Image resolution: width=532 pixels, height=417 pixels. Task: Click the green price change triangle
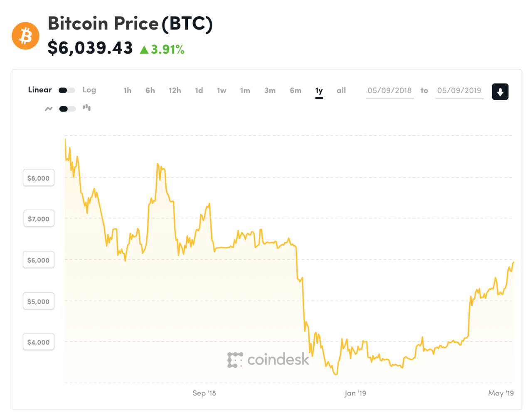point(144,50)
